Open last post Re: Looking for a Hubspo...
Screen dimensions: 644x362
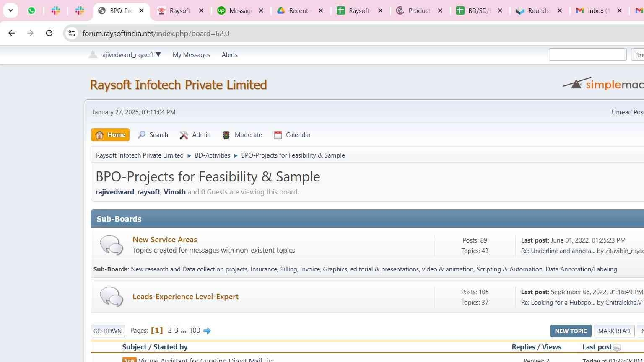[558, 303]
